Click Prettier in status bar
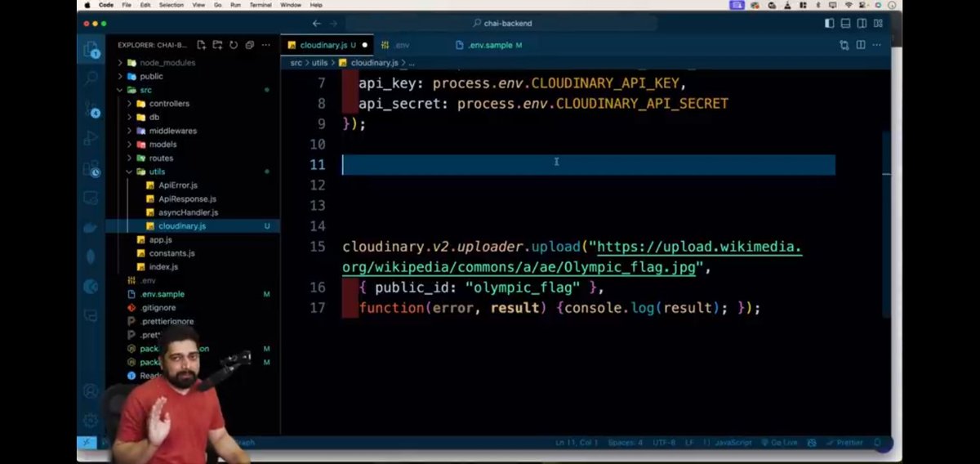 [844, 442]
